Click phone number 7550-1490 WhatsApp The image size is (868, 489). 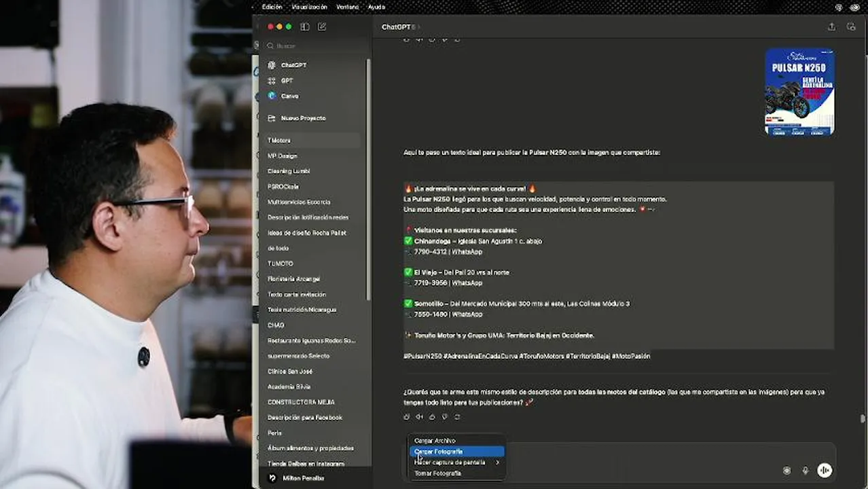(x=448, y=314)
